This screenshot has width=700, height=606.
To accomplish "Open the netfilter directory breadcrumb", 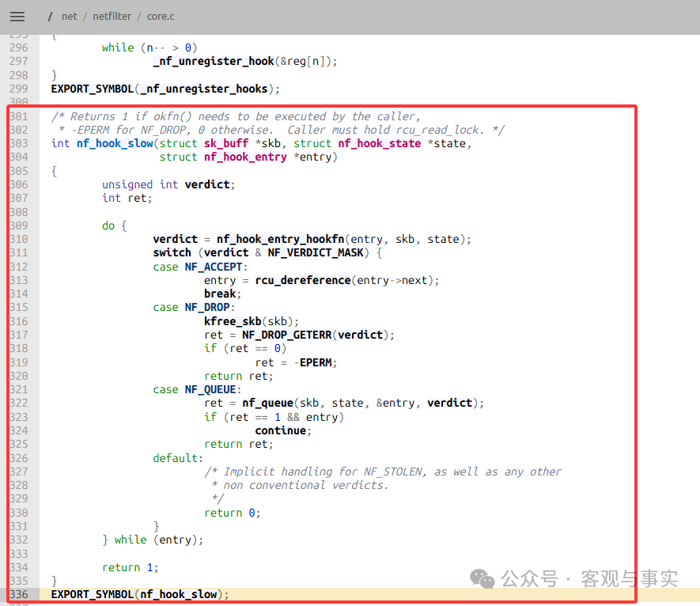I will point(112,17).
